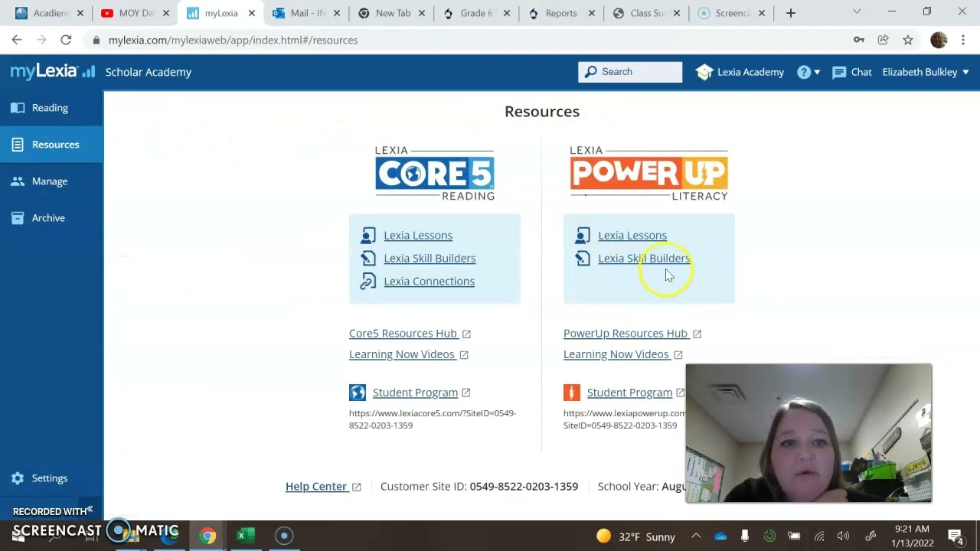The height and width of the screenshot is (551, 980).
Task: Click the address bar URL
Action: (x=233, y=40)
